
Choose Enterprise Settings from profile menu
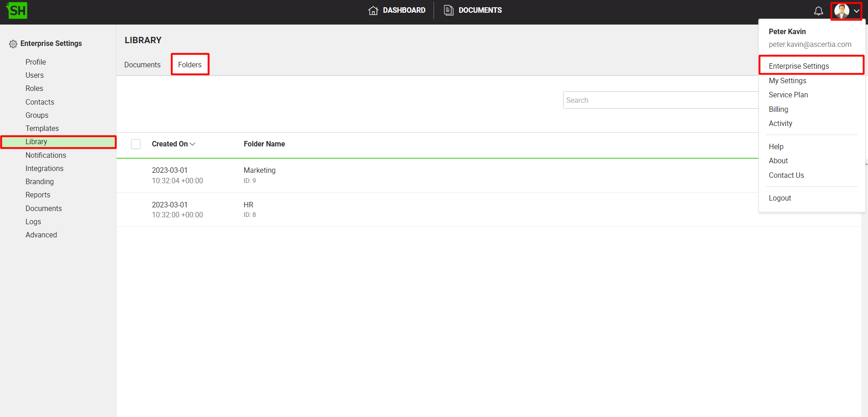pos(798,66)
